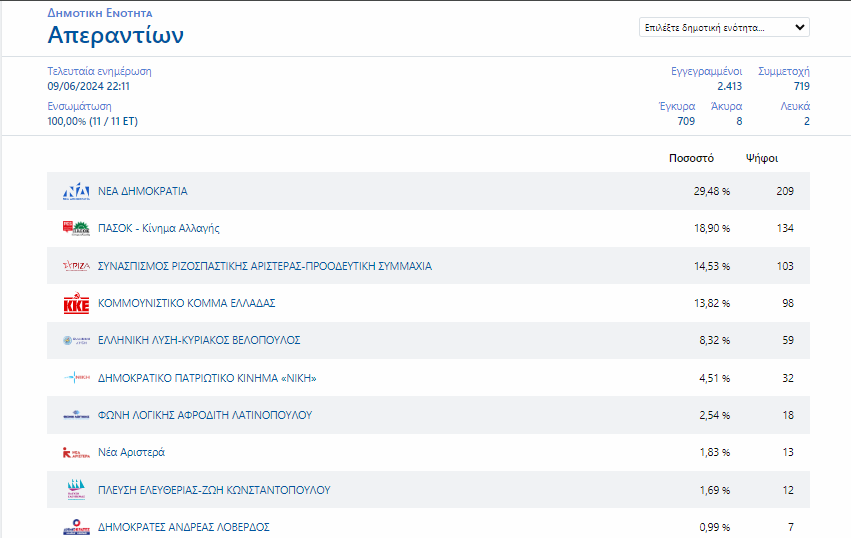
Task: Click the Δημοκράτες party logo
Action: (x=76, y=527)
